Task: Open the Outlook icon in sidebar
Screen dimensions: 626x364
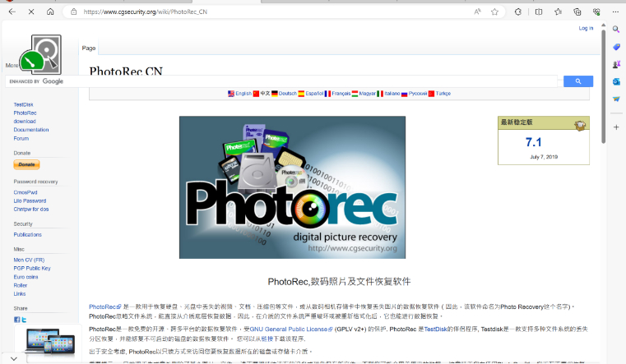Action: [x=616, y=81]
